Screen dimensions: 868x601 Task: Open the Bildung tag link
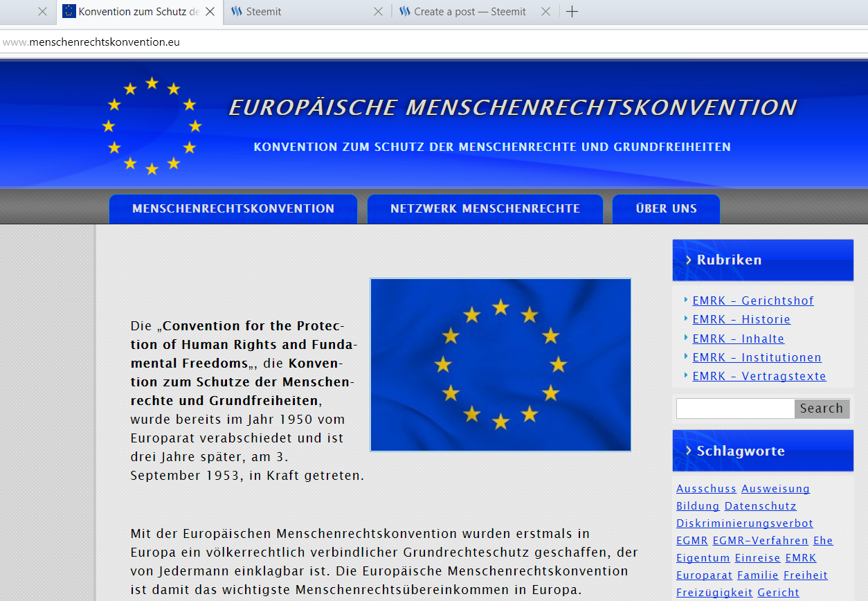coord(698,506)
